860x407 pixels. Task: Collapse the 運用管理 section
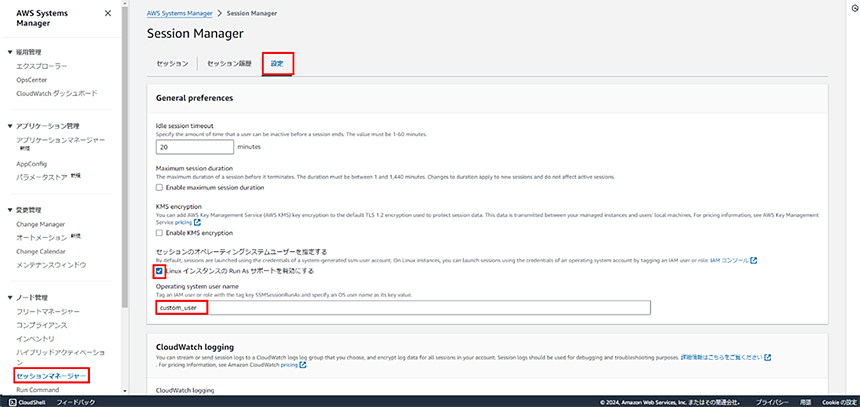[x=10, y=52]
